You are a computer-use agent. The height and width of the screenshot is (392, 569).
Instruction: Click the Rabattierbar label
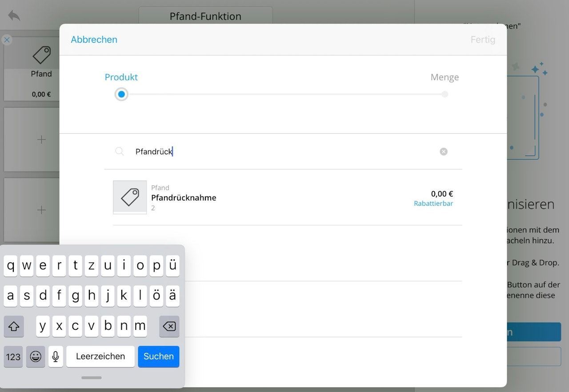pos(433,204)
